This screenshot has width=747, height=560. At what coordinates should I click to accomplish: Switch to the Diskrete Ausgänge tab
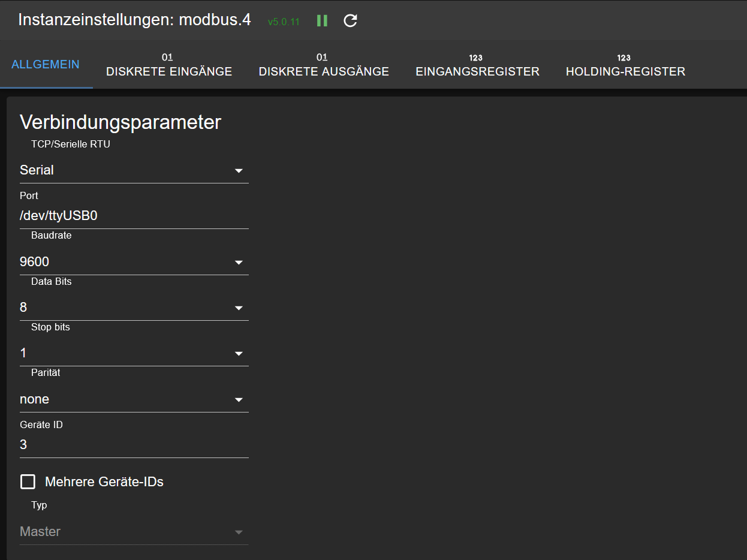click(324, 71)
